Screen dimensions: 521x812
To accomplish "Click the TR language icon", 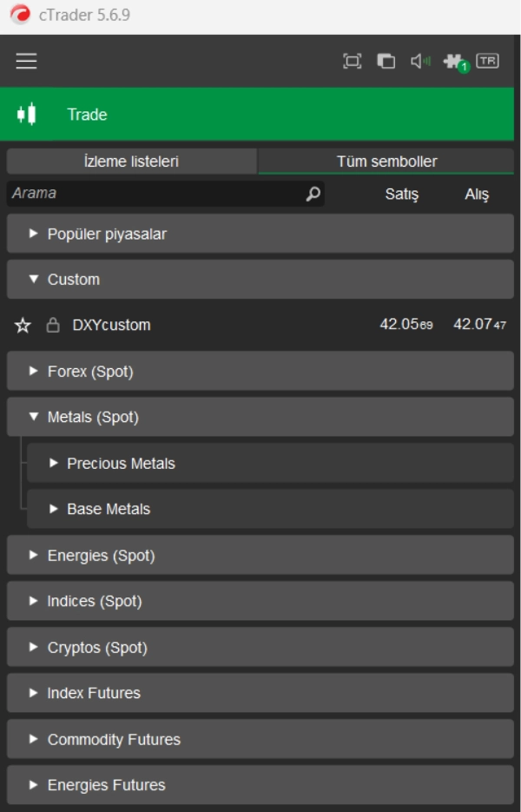I will pos(488,61).
